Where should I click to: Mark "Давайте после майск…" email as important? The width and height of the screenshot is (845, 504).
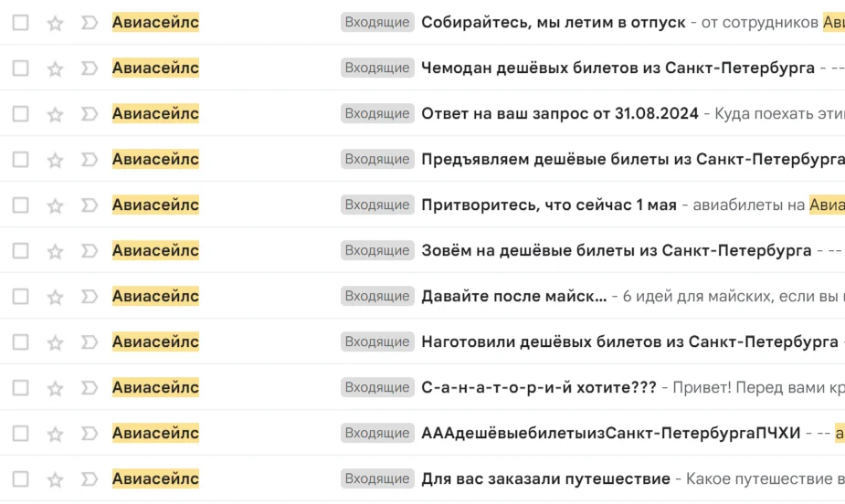pyautogui.click(x=89, y=297)
